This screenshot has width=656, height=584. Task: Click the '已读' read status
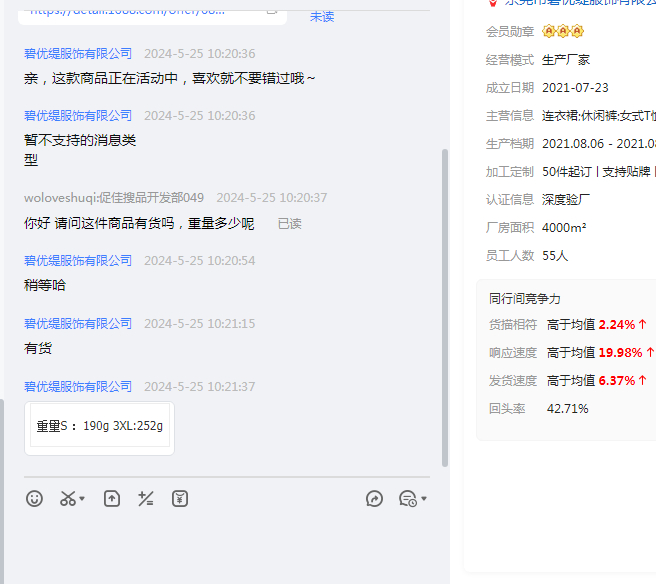click(290, 224)
